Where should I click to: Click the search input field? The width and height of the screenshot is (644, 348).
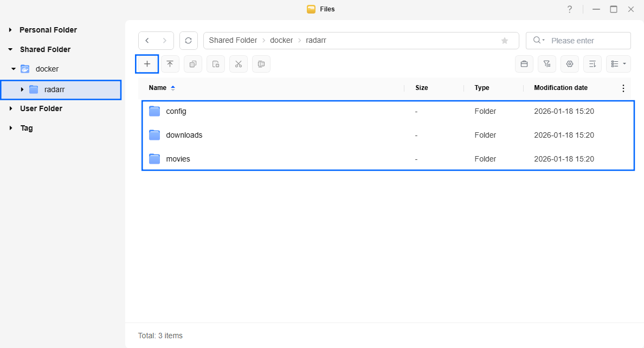point(588,41)
